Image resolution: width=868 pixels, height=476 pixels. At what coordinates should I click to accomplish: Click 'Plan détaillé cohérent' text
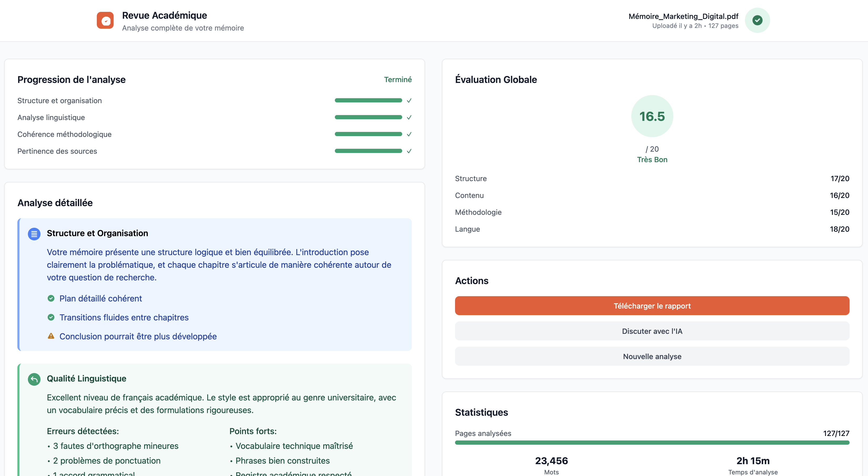101,299
